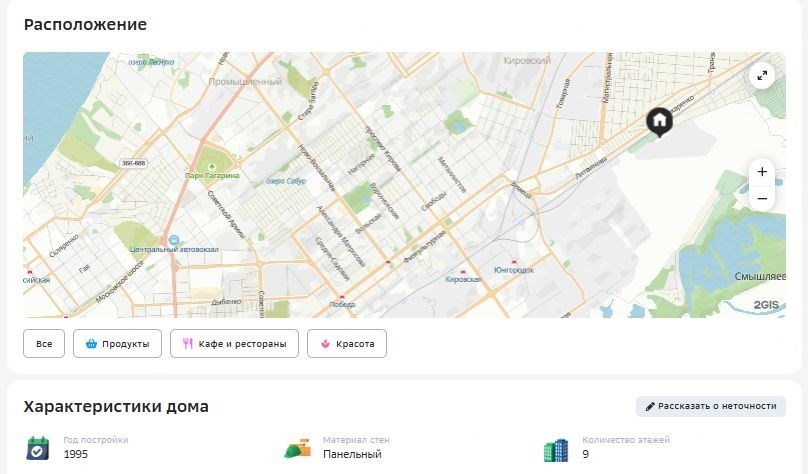Open the 2GIS logo link

pyautogui.click(x=765, y=304)
